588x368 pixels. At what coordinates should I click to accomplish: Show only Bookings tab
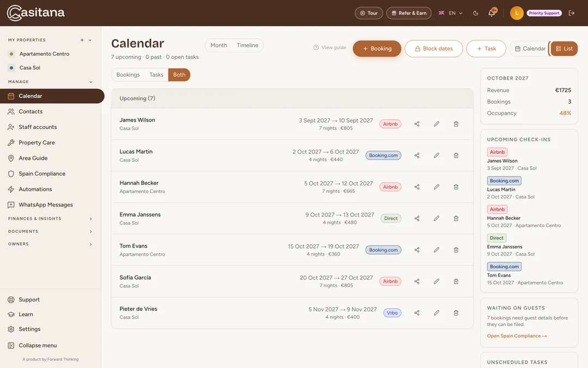click(128, 75)
